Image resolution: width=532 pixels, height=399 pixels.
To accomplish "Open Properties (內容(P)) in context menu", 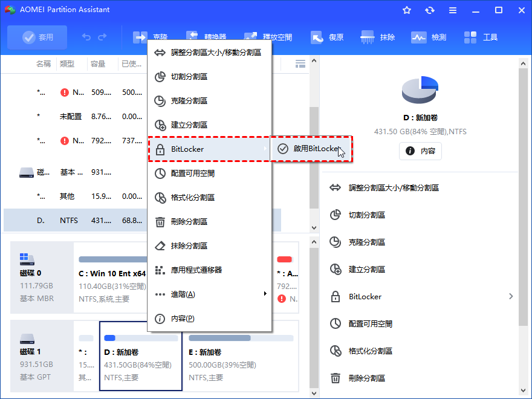I will [209, 319].
